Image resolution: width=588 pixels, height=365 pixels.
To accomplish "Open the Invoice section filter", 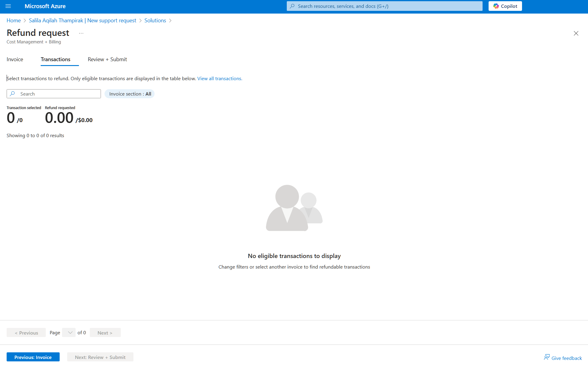I will tap(130, 94).
